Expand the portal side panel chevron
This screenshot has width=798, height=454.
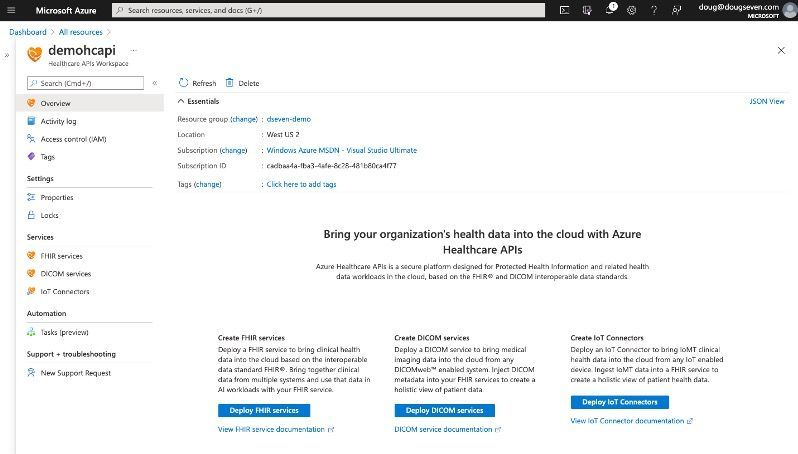pyautogui.click(x=7, y=55)
